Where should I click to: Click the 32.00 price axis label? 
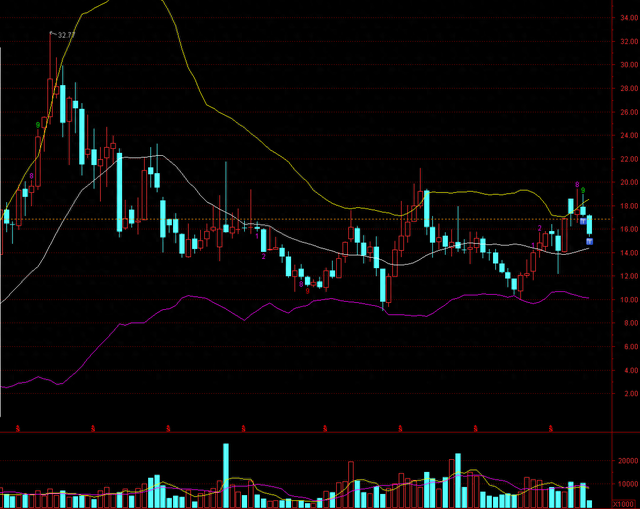[x=629, y=41]
